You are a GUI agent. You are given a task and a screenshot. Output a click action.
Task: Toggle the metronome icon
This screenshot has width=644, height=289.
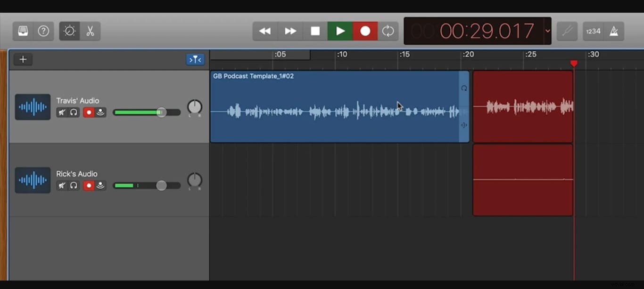614,31
